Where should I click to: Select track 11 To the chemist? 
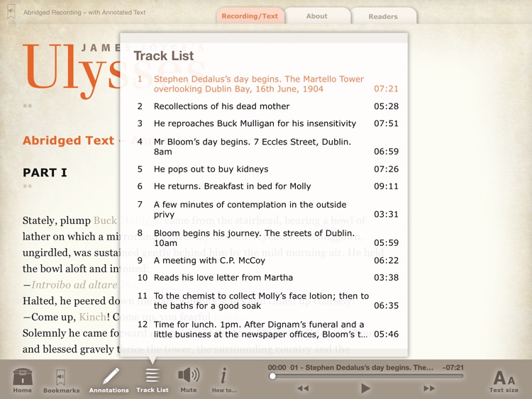267,300
